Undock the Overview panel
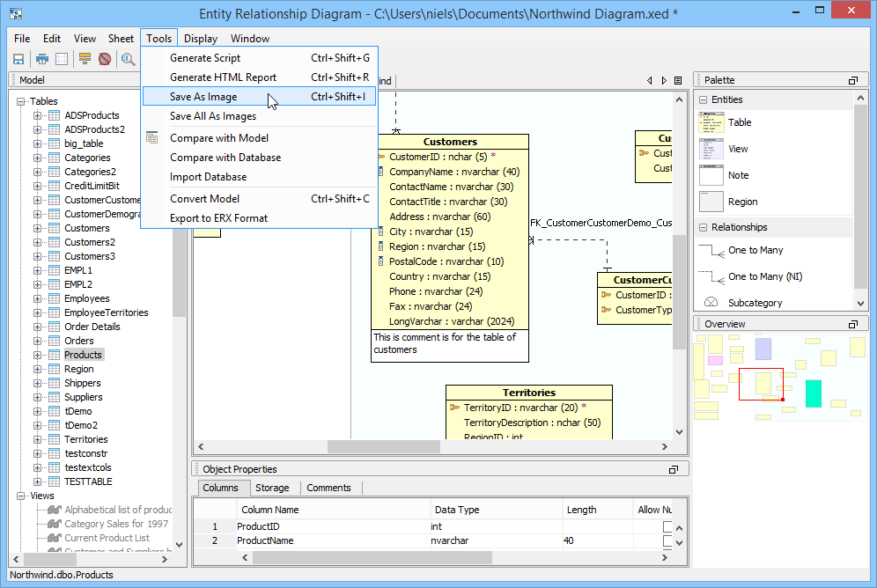The height and width of the screenshot is (588, 877). click(853, 324)
